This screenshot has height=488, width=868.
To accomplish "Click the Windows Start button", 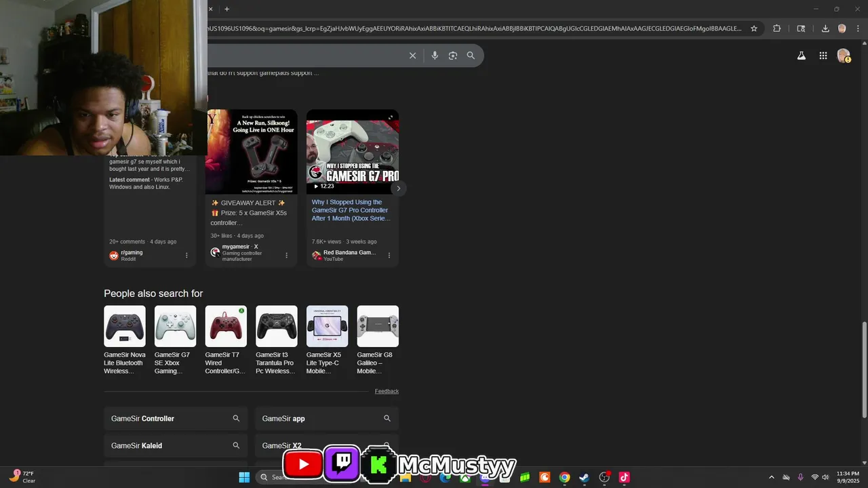I will (x=244, y=477).
